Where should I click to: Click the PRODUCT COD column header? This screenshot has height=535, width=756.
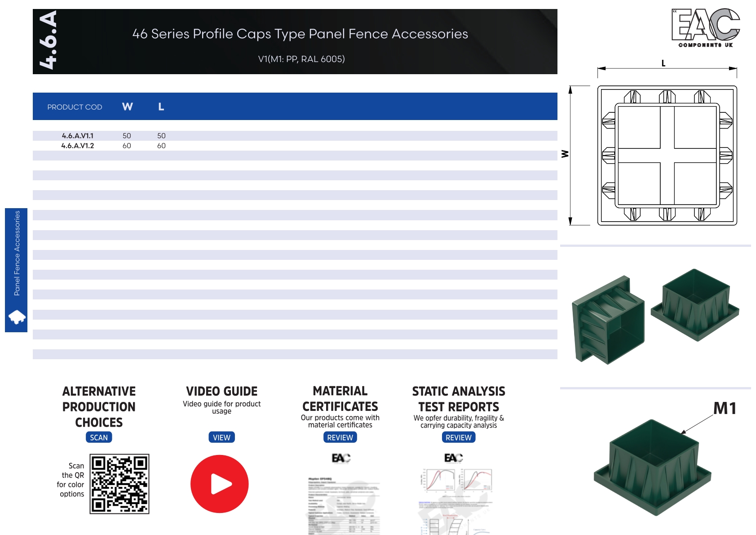click(x=75, y=107)
